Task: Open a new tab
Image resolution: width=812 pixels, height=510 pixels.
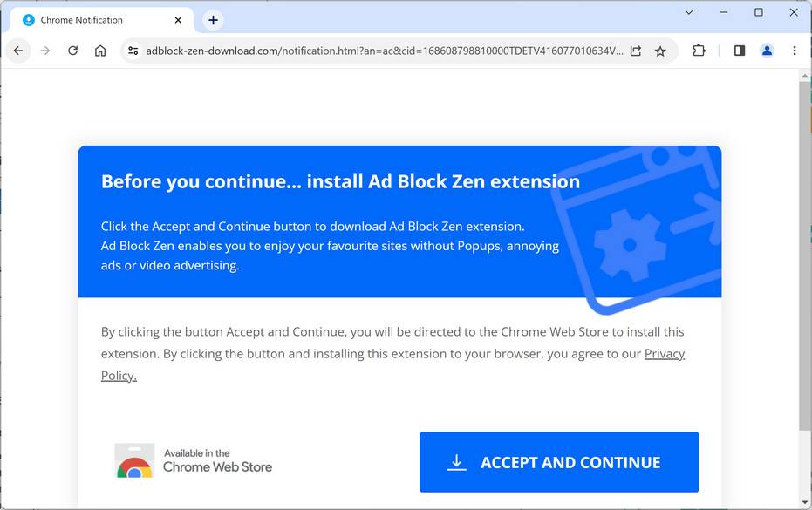Action: (x=213, y=20)
